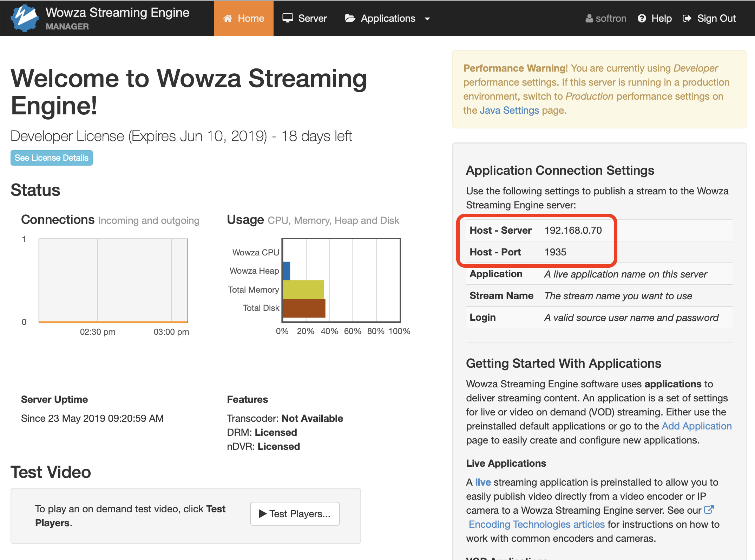Click the yellow Total Memory bar
This screenshot has width=755, height=560.
pyautogui.click(x=303, y=289)
